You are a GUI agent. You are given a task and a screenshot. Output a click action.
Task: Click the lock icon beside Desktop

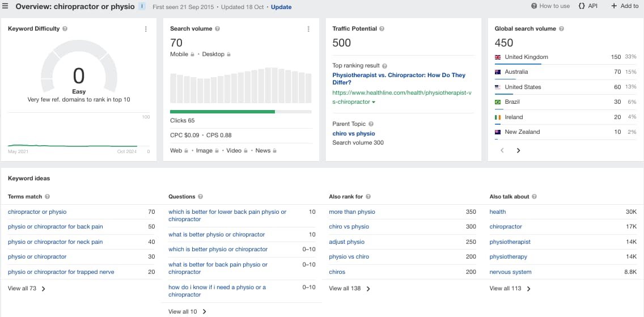(x=229, y=54)
